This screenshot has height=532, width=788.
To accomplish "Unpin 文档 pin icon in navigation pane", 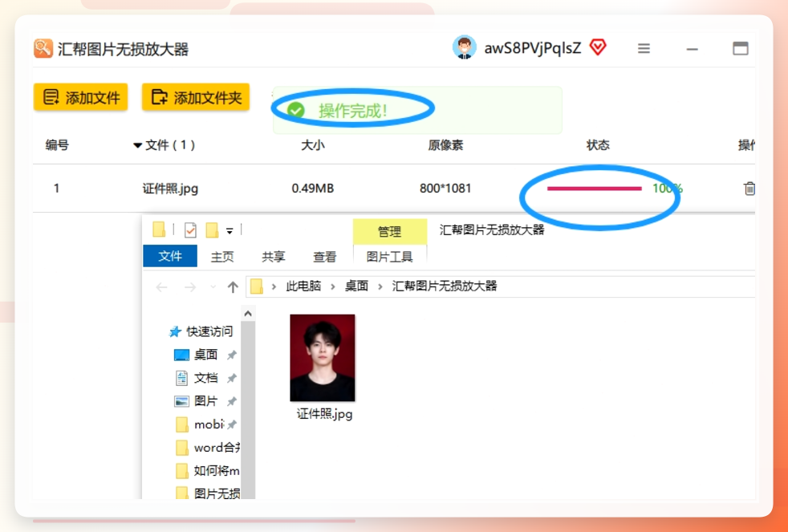I will tap(231, 378).
